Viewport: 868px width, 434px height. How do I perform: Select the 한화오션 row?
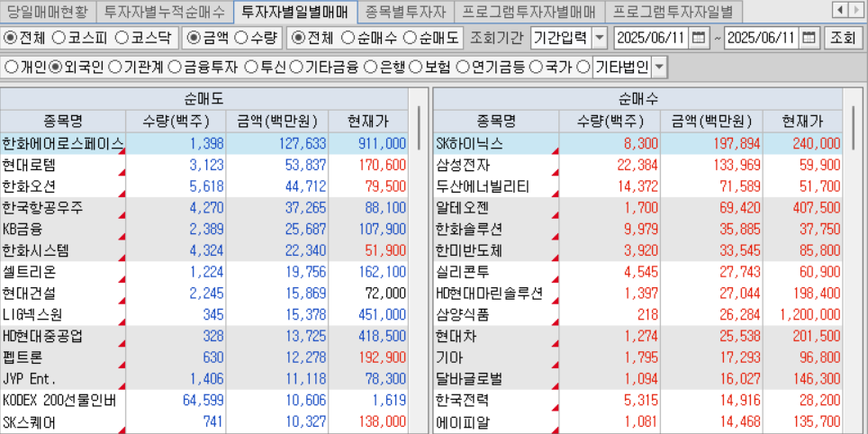204,186
